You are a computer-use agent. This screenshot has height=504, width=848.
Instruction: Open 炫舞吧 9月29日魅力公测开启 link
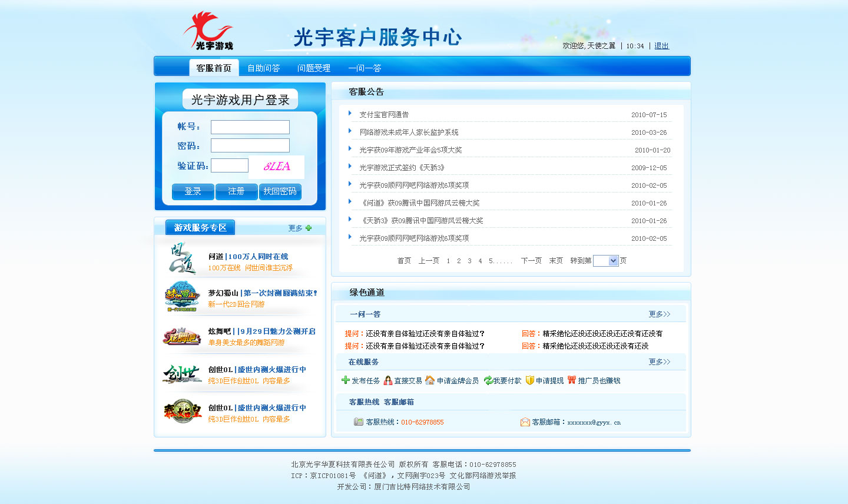point(261,331)
